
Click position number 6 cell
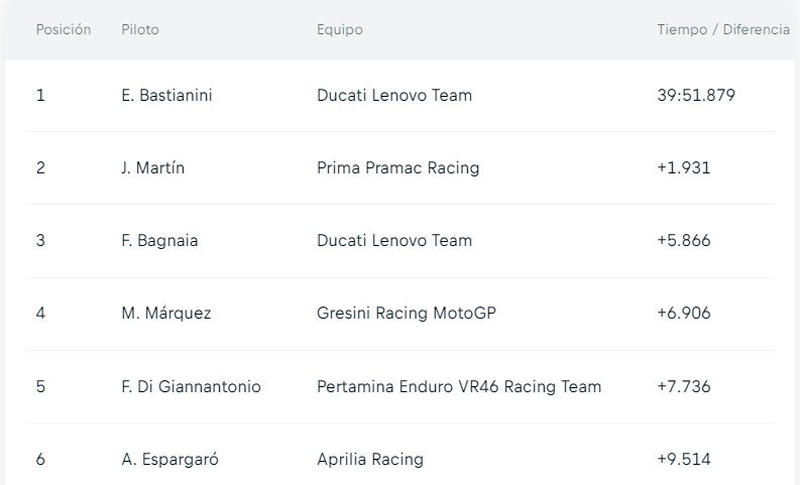tap(40, 459)
